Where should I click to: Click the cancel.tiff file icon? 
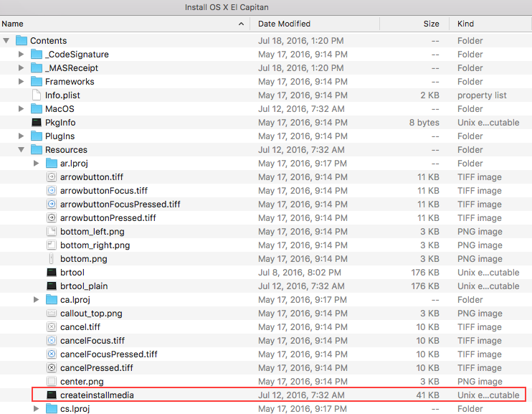coord(51,326)
